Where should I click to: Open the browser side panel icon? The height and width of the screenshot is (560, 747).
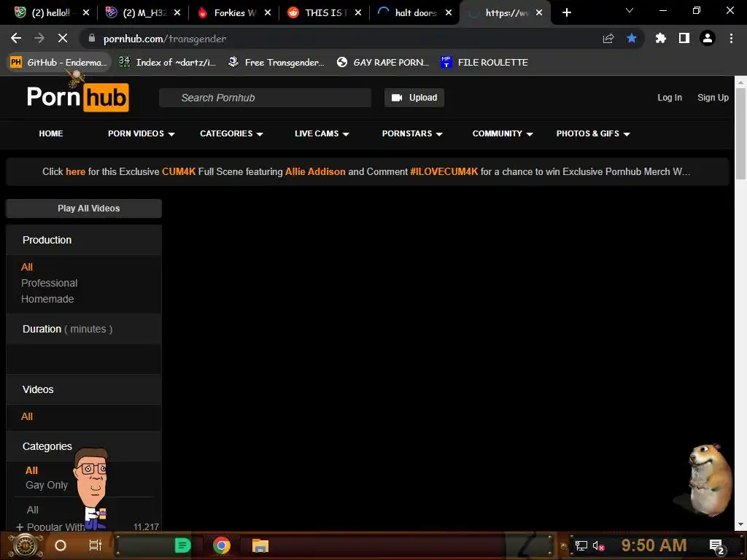(x=684, y=38)
